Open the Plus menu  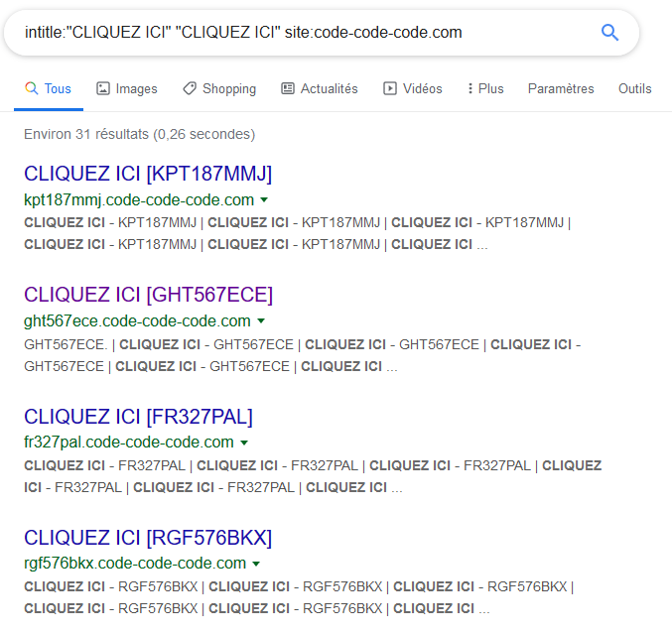(x=485, y=88)
